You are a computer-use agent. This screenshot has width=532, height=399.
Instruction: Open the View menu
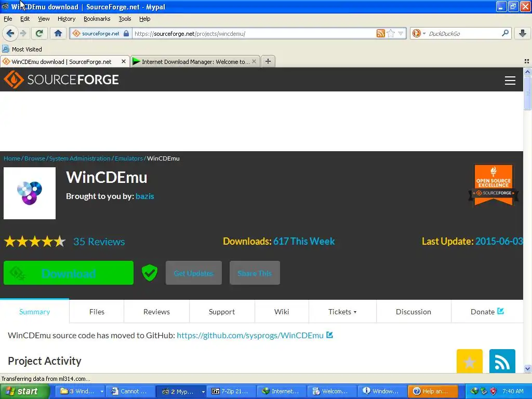44,19
